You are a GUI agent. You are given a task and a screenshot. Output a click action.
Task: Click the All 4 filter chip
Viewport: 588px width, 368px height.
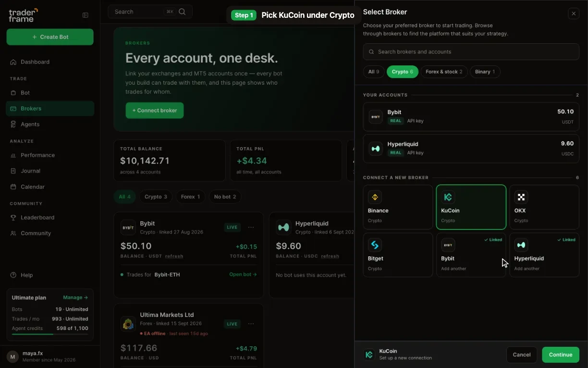125,197
